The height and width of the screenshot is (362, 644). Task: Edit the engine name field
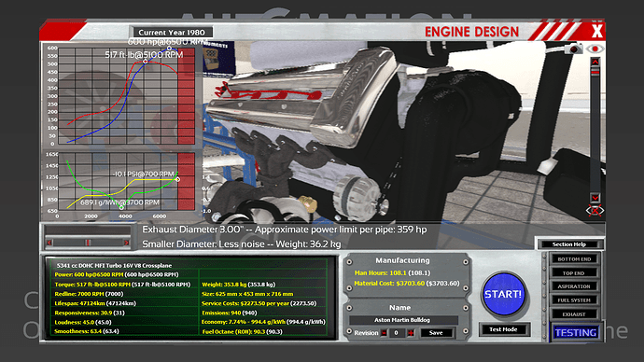coord(402,320)
